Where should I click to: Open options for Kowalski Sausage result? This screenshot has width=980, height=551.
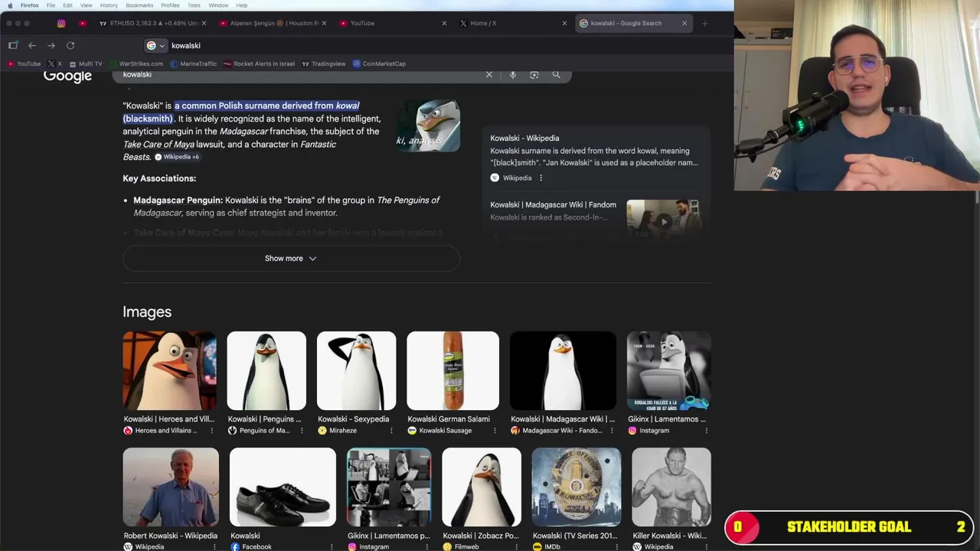pyautogui.click(x=494, y=431)
